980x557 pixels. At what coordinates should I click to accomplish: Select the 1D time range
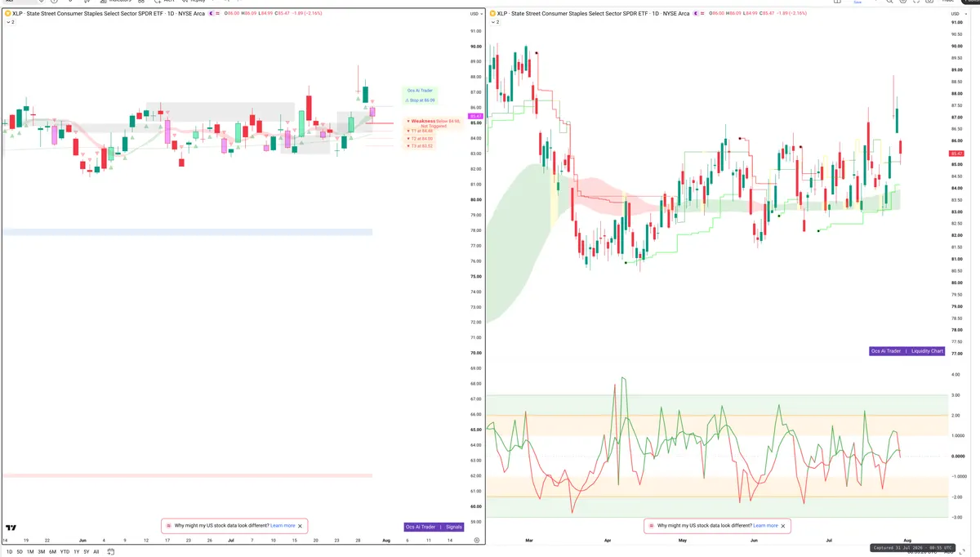point(8,552)
